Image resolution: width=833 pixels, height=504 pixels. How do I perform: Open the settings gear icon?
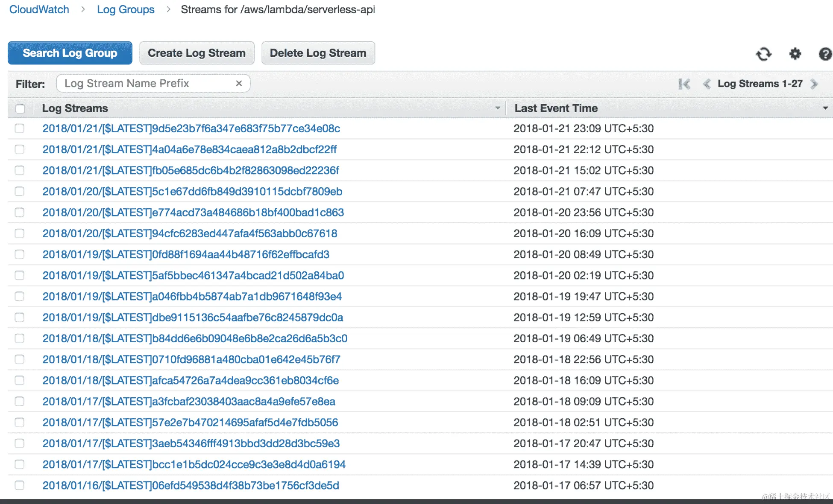tap(795, 54)
